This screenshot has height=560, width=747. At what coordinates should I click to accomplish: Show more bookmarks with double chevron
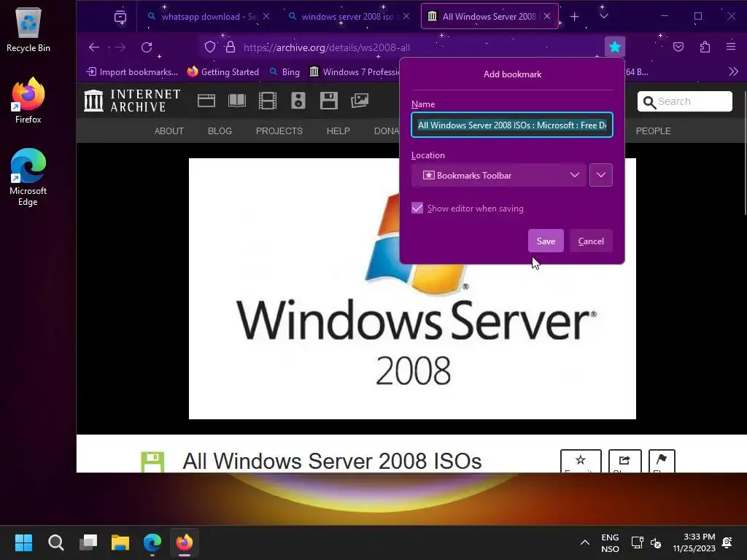733,72
